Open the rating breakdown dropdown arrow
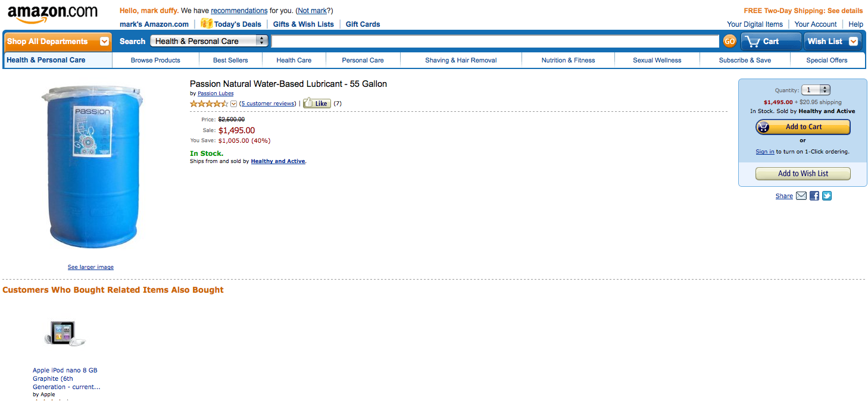Screen dimensions: 868x401 coord(233,104)
